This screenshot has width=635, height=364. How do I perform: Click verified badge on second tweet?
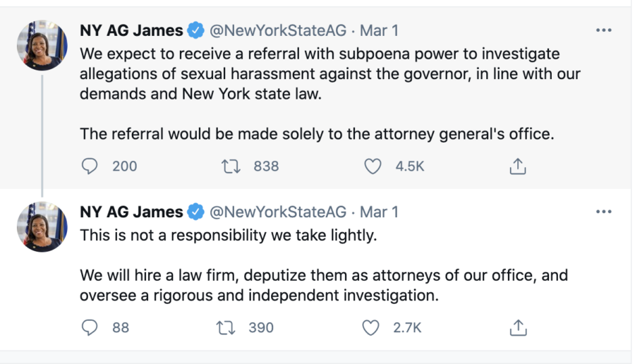coord(195,212)
